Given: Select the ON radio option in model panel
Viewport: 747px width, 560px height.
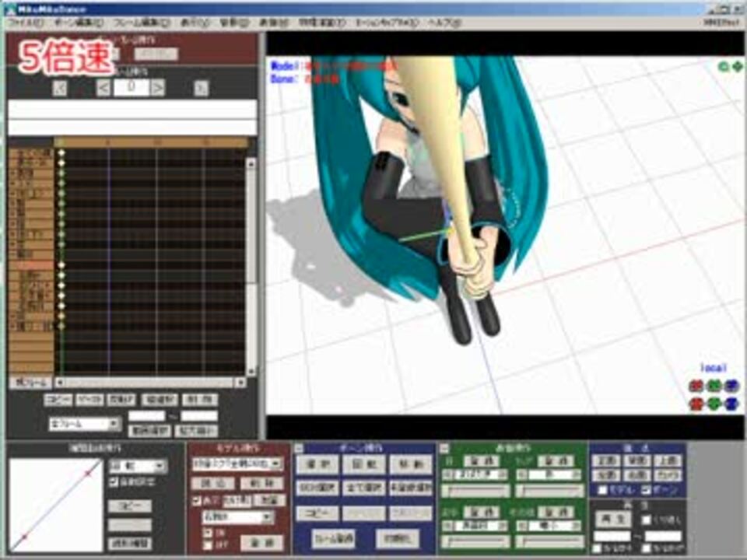Looking at the screenshot, I should coord(208,532).
